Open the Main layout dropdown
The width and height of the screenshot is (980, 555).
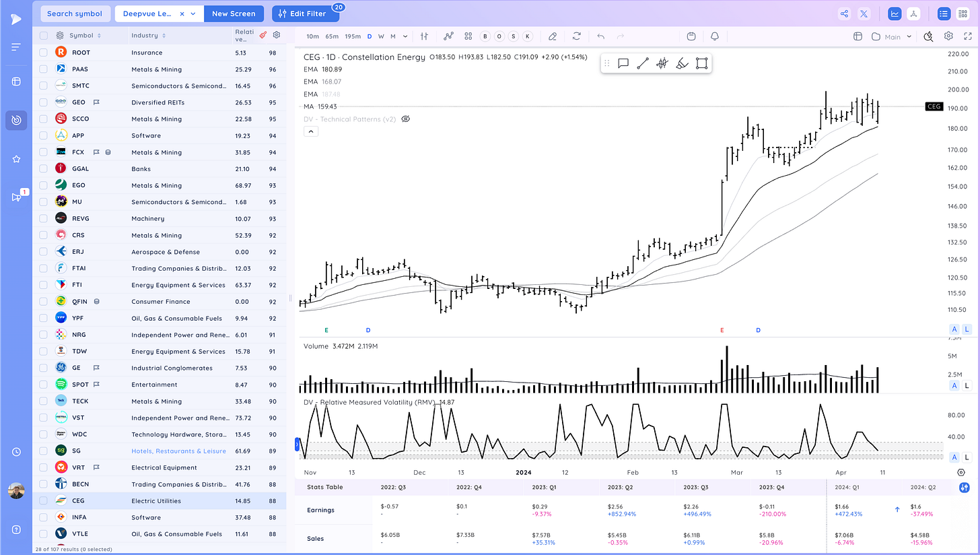pyautogui.click(x=893, y=36)
